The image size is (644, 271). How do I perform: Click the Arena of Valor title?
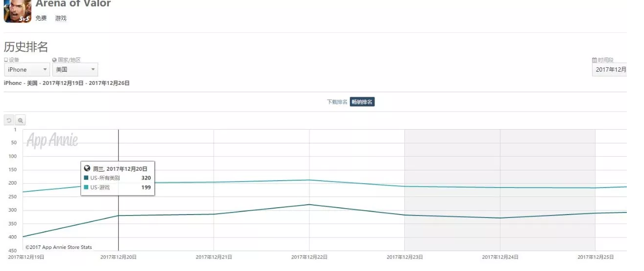(73, 4)
